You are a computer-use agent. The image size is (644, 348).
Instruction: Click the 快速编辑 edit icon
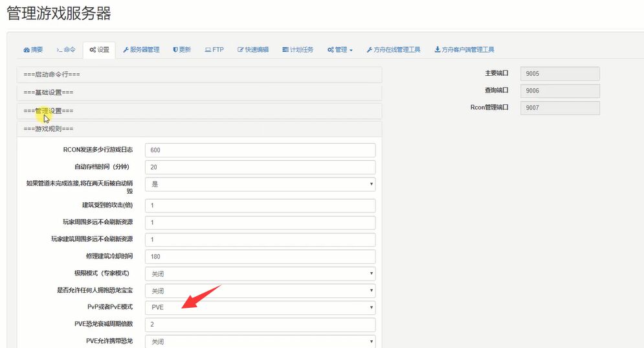tap(241, 50)
